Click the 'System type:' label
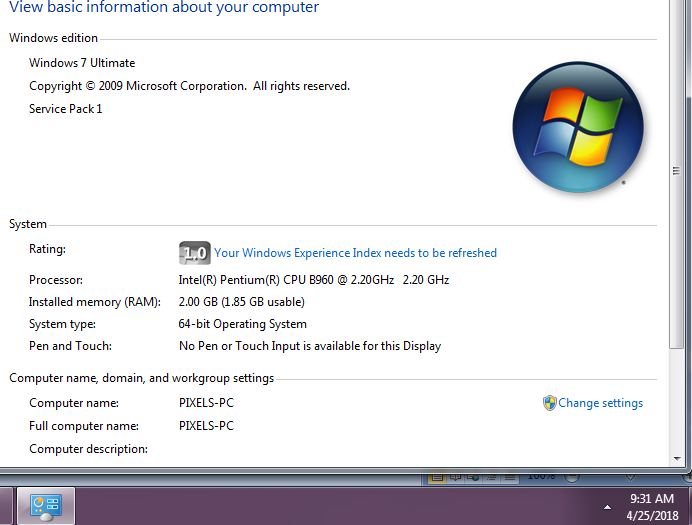The height and width of the screenshot is (525, 692). [62, 324]
